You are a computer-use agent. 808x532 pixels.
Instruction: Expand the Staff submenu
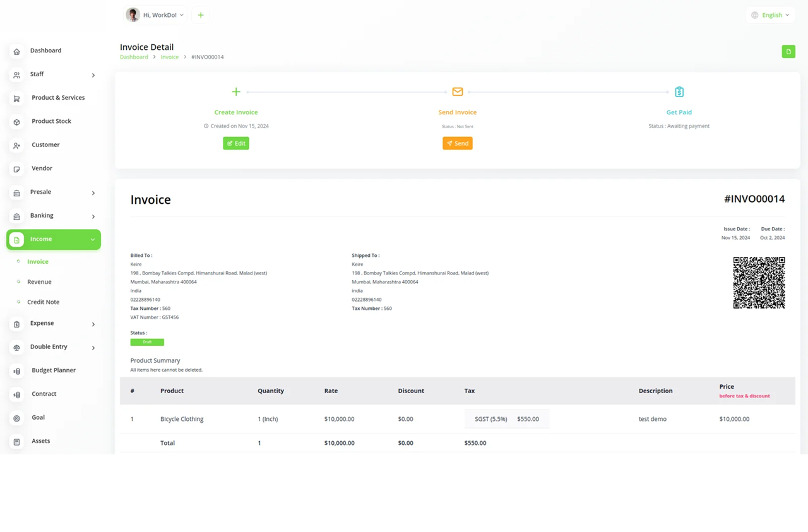coord(93,75)
